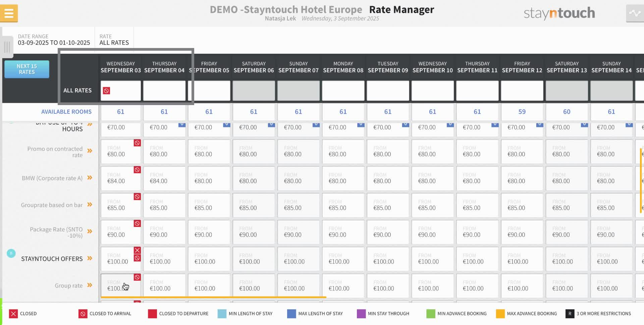The image size is (644, 325).
Task: Select the Wednesday September 03 column header
Action: (x=121, y=67)
